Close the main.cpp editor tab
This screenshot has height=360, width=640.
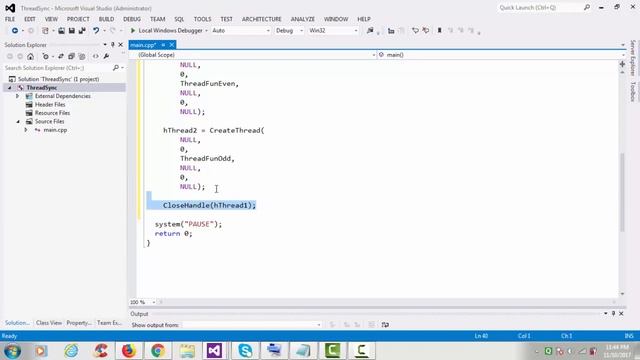172,45
